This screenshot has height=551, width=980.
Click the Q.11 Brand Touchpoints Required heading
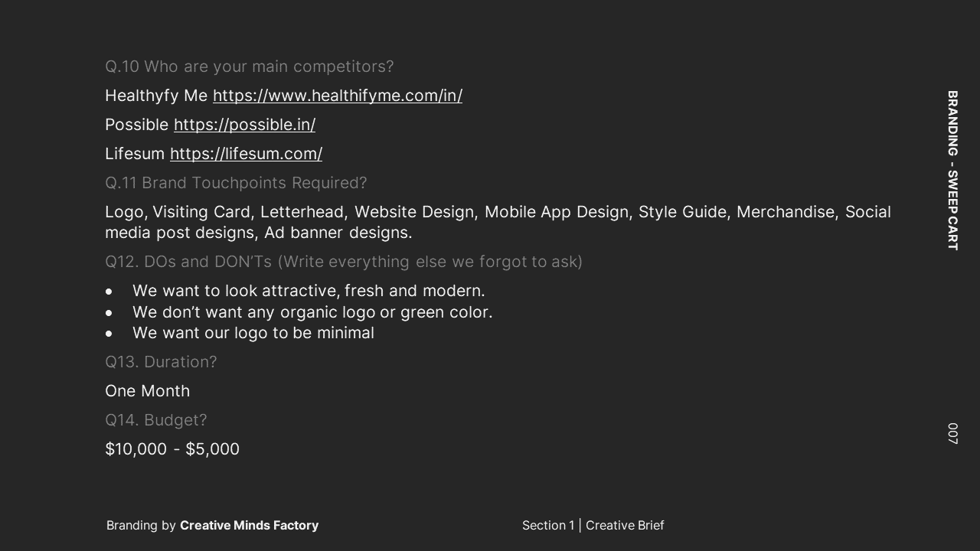236,183
